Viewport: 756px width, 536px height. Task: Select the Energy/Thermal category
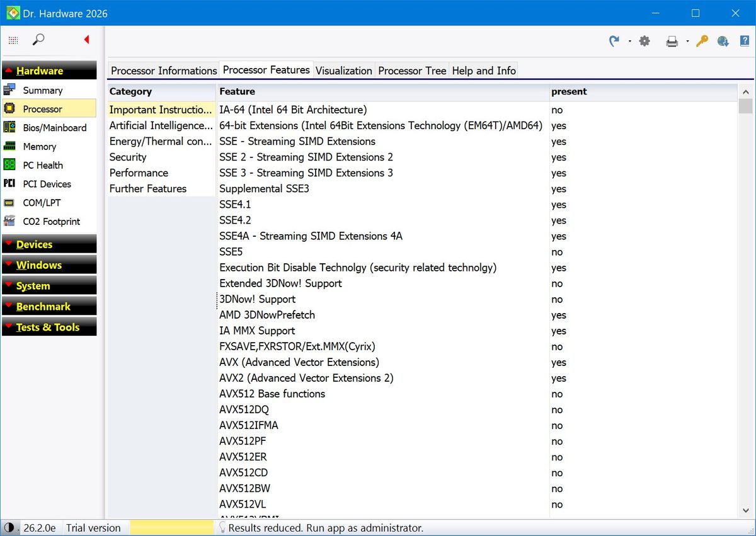click(x=161, y=142)
